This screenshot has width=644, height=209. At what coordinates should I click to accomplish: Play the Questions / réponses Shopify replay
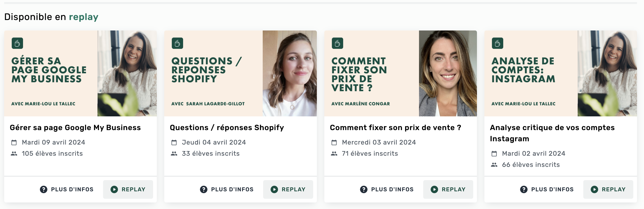click(x=288, y=189)
